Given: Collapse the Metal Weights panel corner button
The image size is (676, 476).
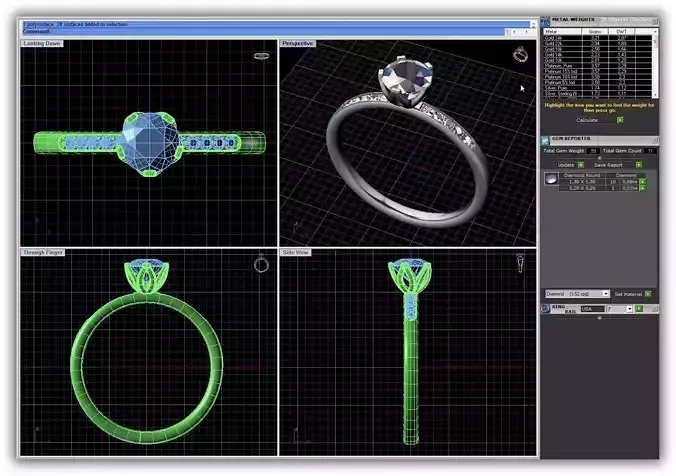Looking at the screenshot, I should (x=655, y=20).
